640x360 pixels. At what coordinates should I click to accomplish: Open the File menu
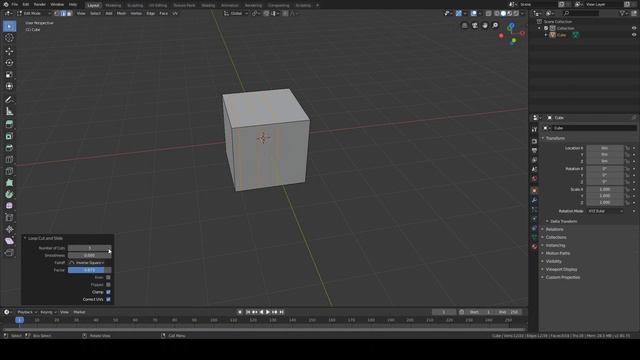point(15,4)
